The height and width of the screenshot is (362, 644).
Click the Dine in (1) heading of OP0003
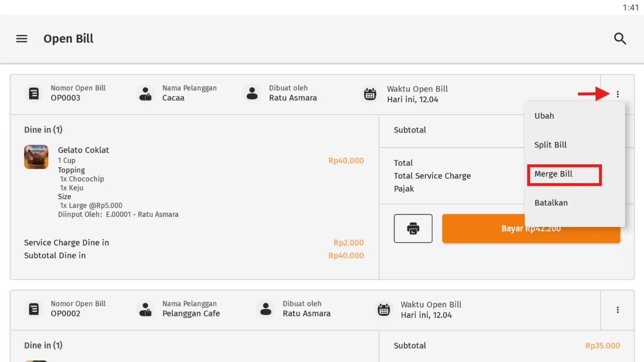point(43,130)
